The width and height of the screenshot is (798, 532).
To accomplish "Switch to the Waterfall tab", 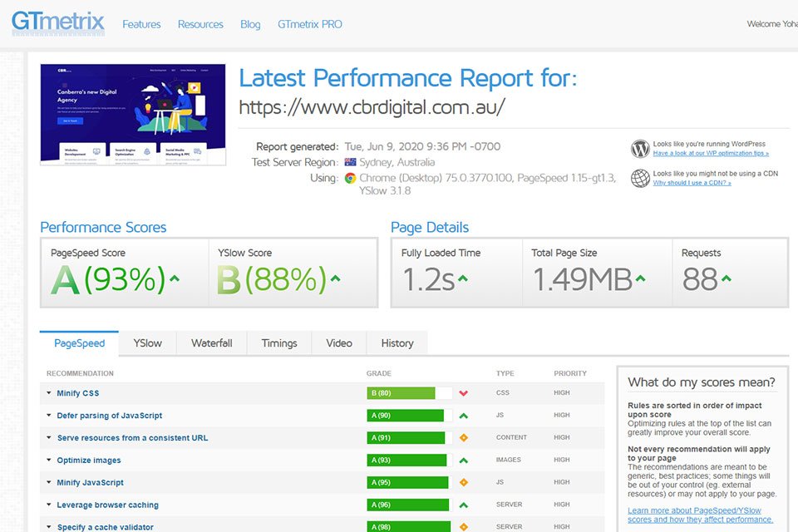I will click(211, 343).
